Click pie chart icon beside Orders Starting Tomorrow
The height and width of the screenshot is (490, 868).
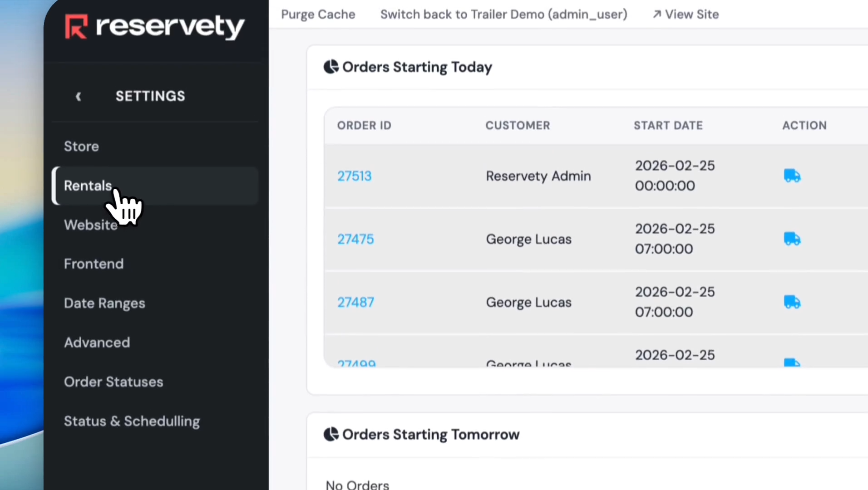click(x=331, y=434)
